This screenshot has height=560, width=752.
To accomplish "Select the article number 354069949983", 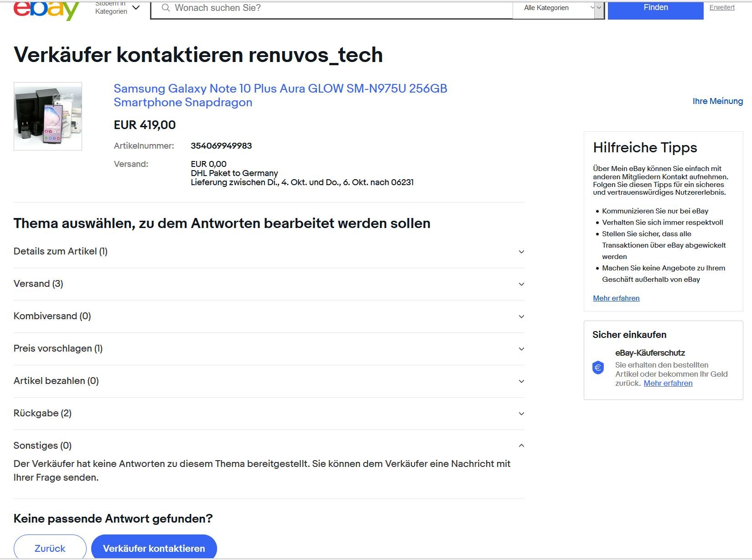I will [221, 146].
